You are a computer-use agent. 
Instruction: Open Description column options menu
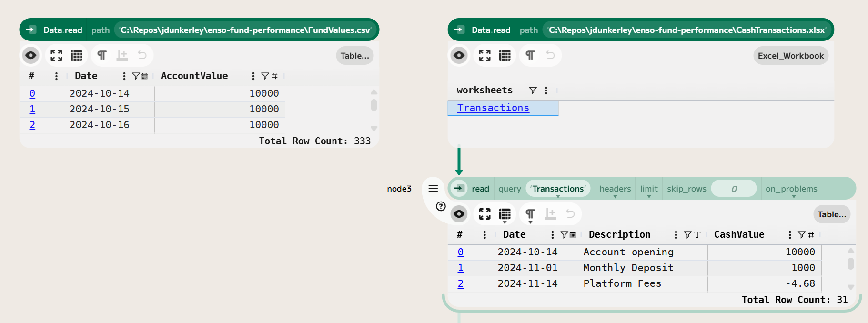click(676, 235)
